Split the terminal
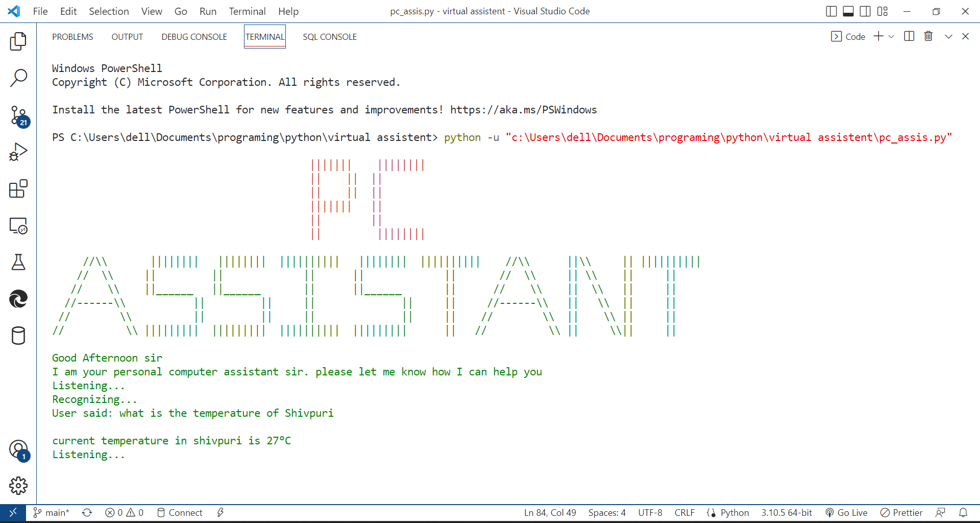This screenshot has height=523, width=980. coord(909,36)
